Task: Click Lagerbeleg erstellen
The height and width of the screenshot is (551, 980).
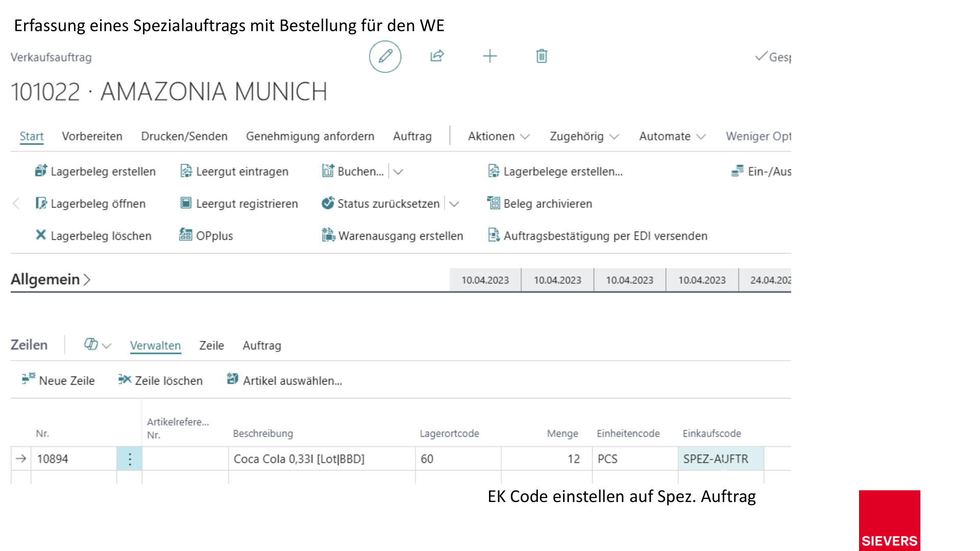Action: click(95, 171)
